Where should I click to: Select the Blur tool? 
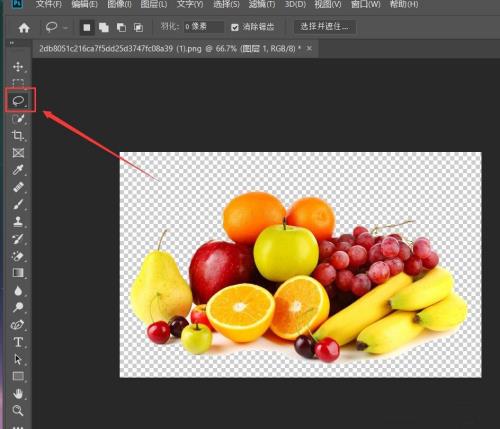(18, 291)
